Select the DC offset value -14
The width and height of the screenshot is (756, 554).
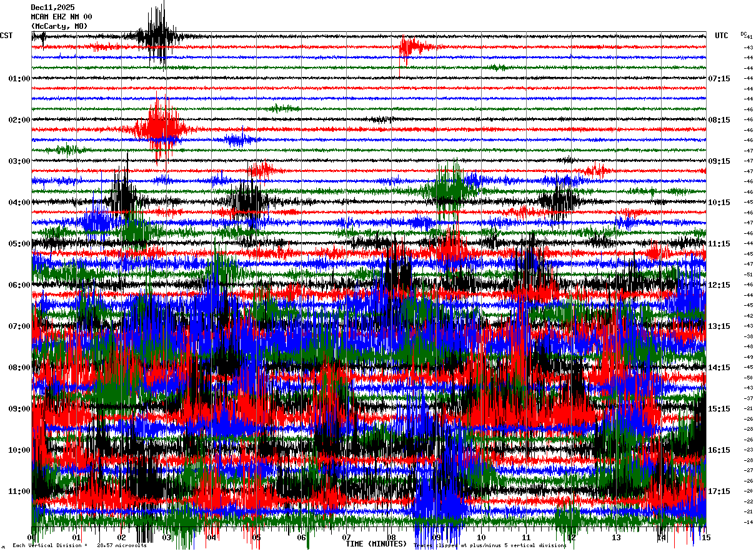(x=748, y=522)
